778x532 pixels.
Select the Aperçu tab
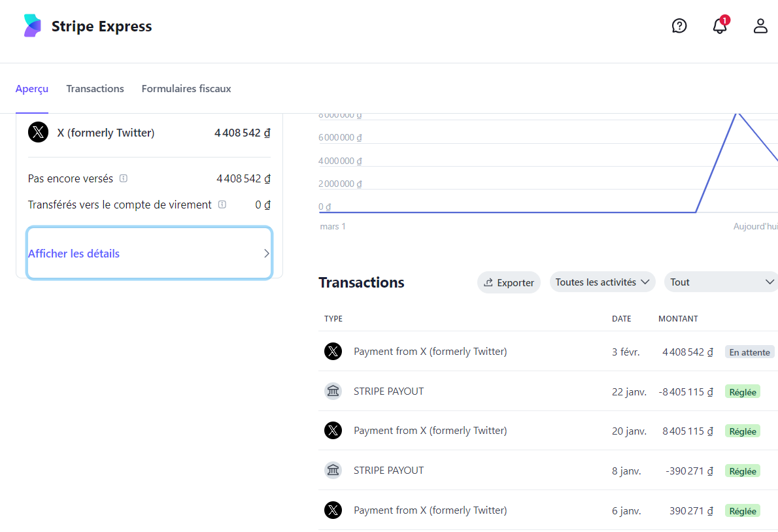point(32,89)
